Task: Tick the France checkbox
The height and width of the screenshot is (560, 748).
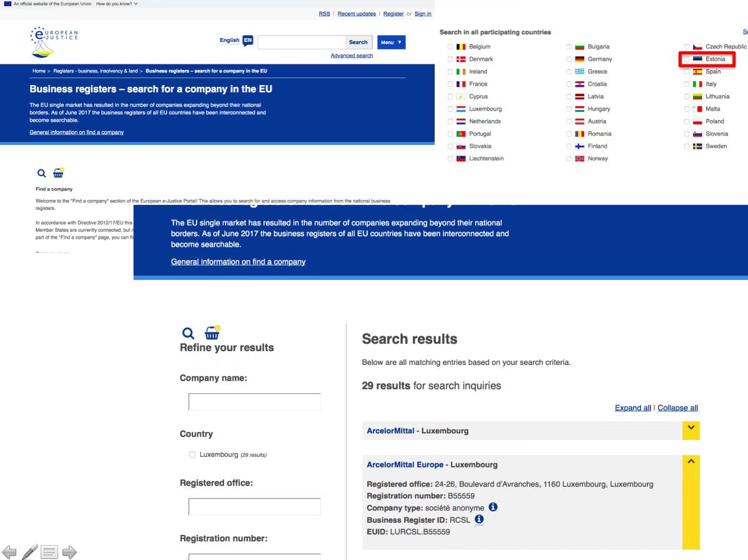Action: pos(450,84)
